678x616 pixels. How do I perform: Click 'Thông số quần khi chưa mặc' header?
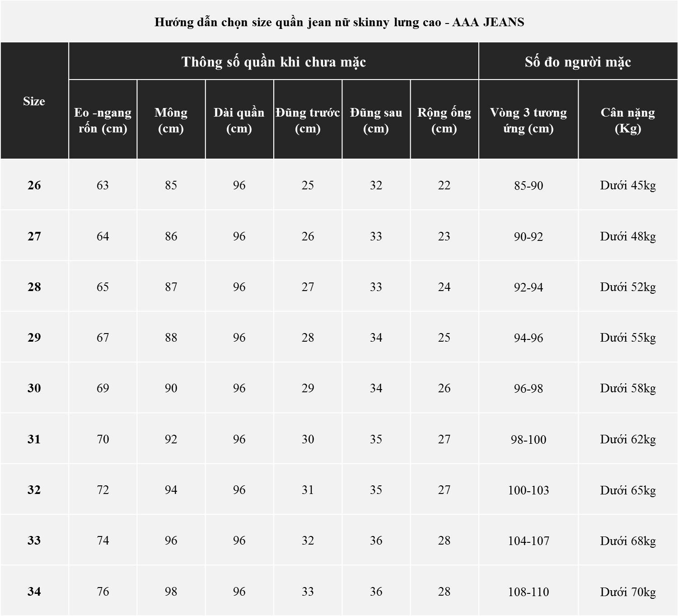click(x=273, y=62)
